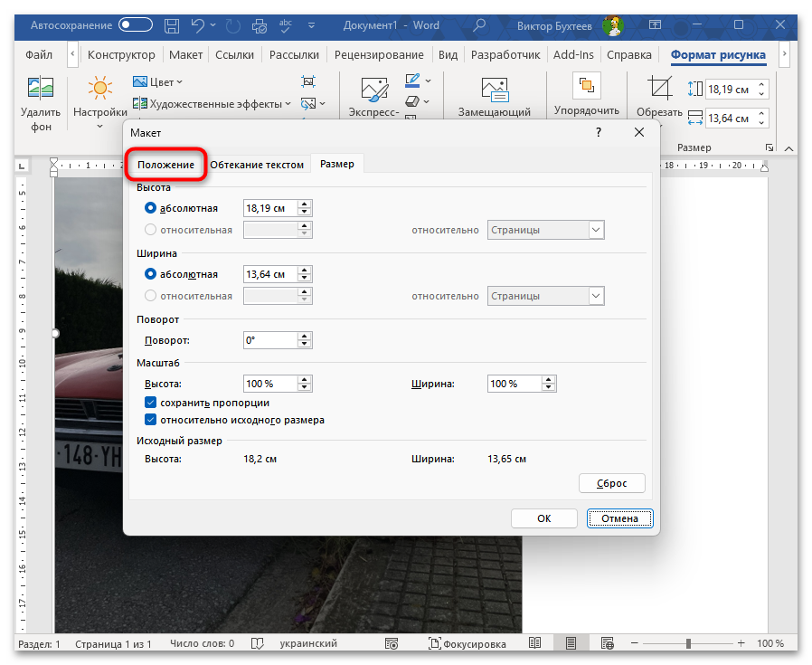Click proofing book icon in status bar
The image size is (812, 665).
click(x=258, y=643)
